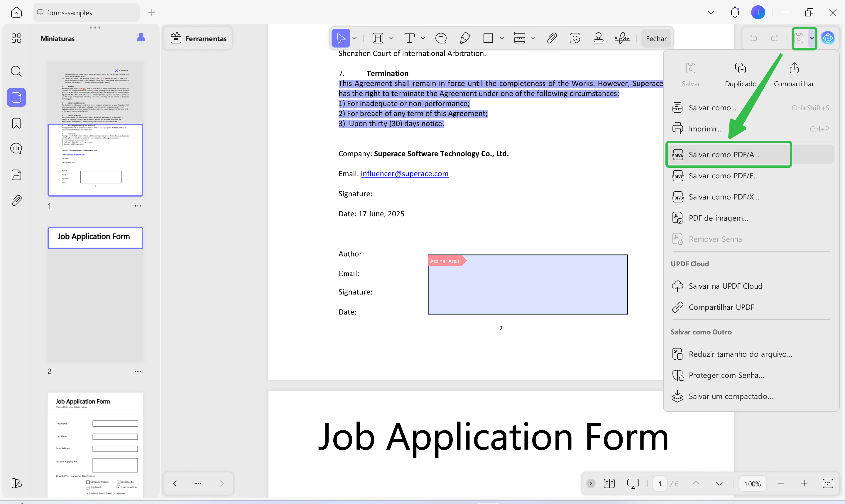Expand the measurement tool options arrow
Viewport: 845px width, 504px height.
click(x=533, y=38)
